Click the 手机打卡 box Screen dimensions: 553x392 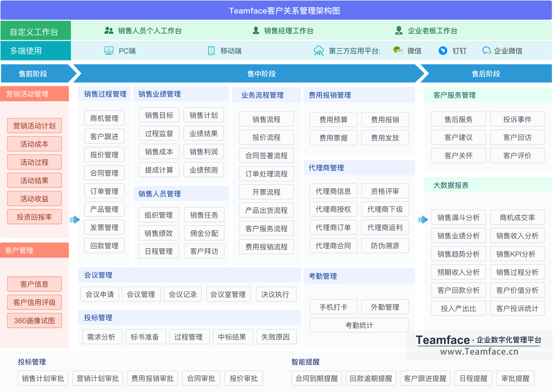(334, 307)
